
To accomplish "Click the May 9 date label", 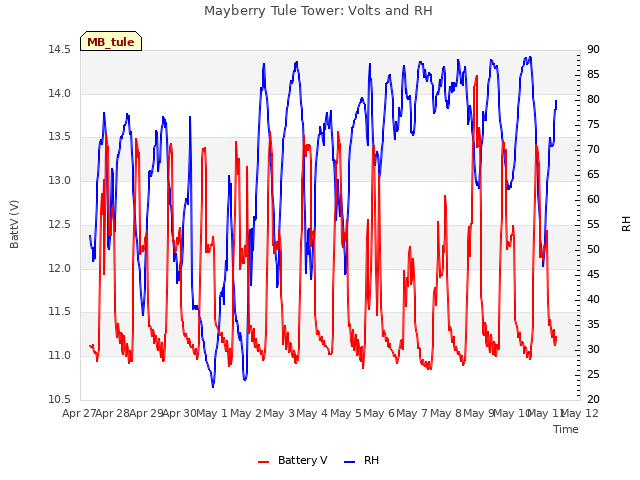I will pyautogui.click(x=479, y=413).
